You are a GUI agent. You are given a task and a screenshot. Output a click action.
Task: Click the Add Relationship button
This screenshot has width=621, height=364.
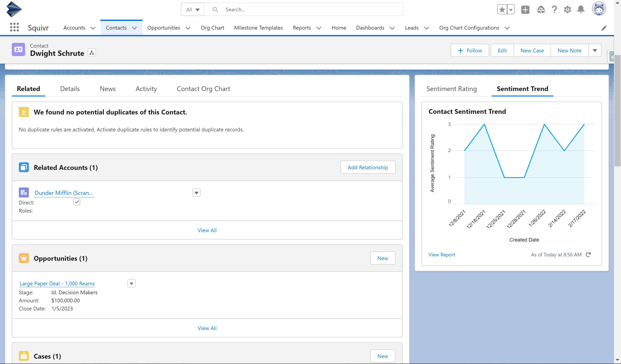tap(368, 167)
